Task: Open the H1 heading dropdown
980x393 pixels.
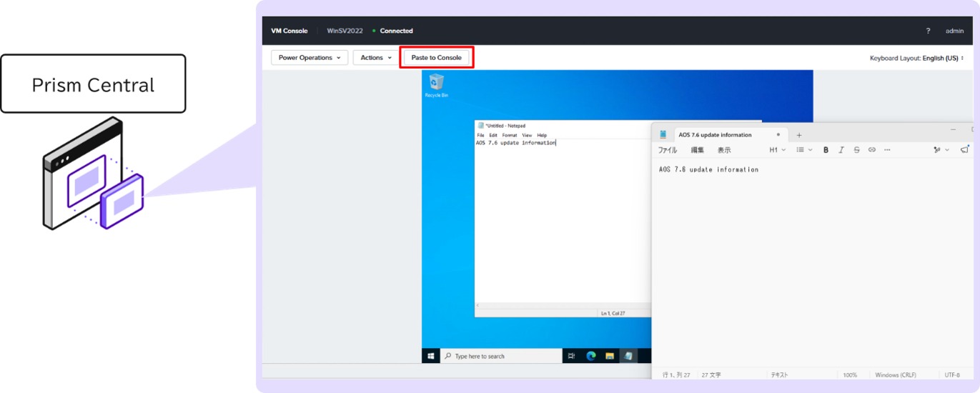Action: (x=777, y=150)
